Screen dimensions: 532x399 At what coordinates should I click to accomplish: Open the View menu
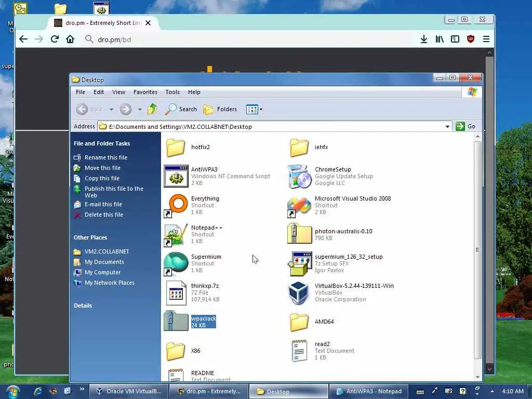click(118, 92)
